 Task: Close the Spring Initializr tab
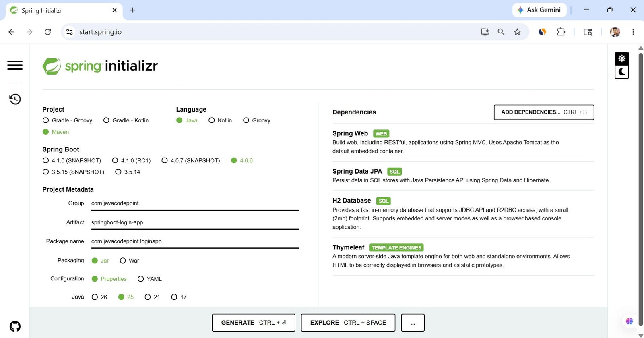114,10
